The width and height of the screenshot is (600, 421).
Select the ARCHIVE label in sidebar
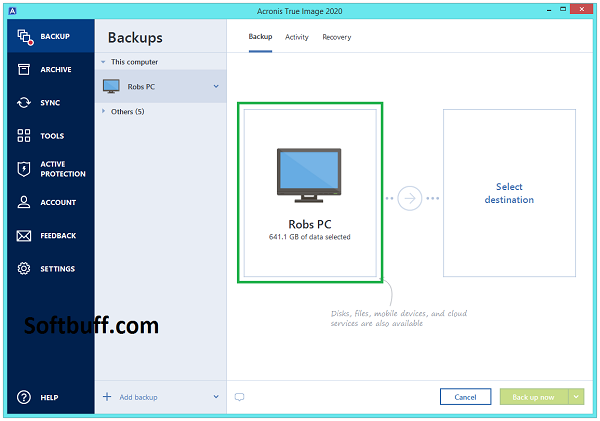[x=56, y=70]
